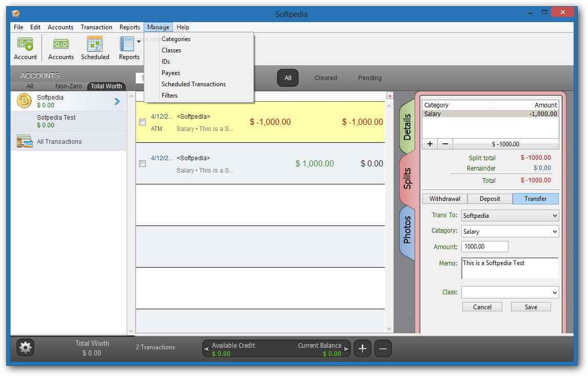This screenshot has width=588, height=376.
Task: Click the Bitcoin icon for Softpedia account
Action: [x=24, y=101]
